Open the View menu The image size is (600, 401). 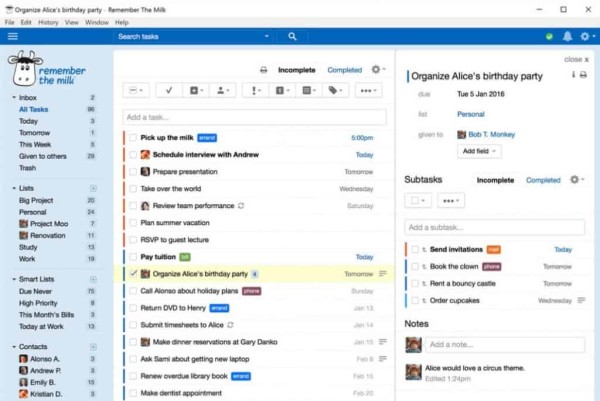72,23
